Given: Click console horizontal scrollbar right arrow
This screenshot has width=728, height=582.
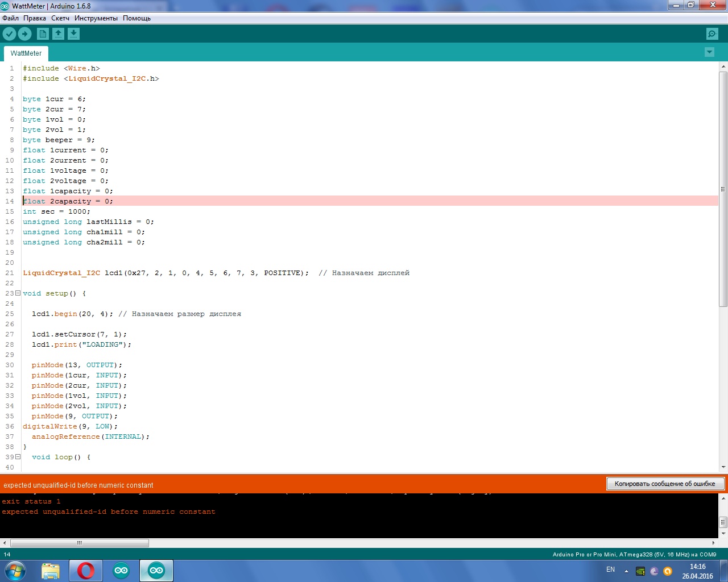Looking at the screenshot, I should pyautogui.click(x=713, y=543).
